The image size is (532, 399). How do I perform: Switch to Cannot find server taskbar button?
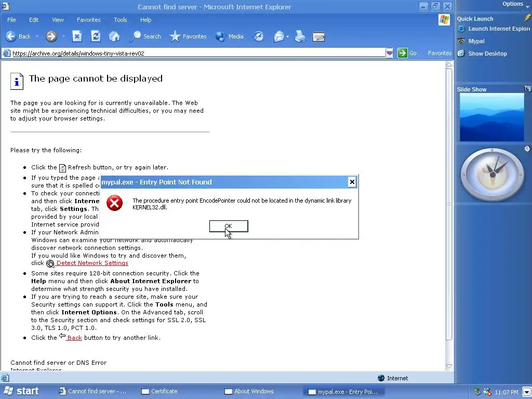point(92,391)
